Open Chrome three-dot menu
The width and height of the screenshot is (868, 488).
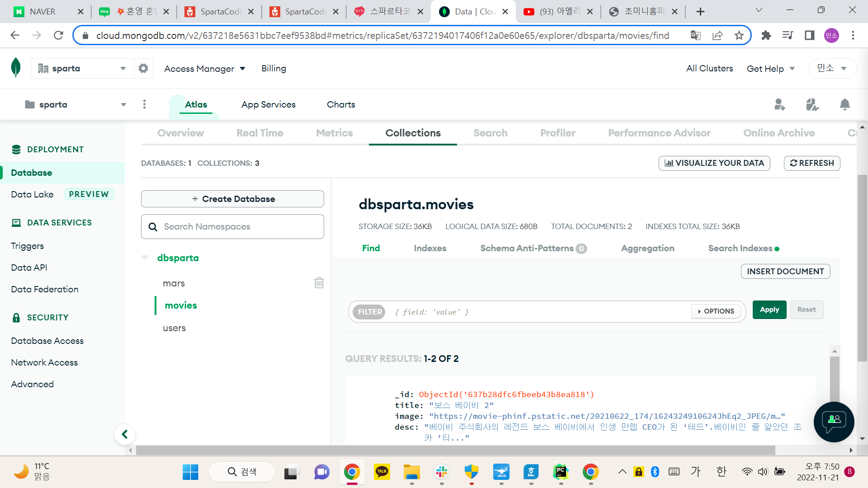click(853, 35)
